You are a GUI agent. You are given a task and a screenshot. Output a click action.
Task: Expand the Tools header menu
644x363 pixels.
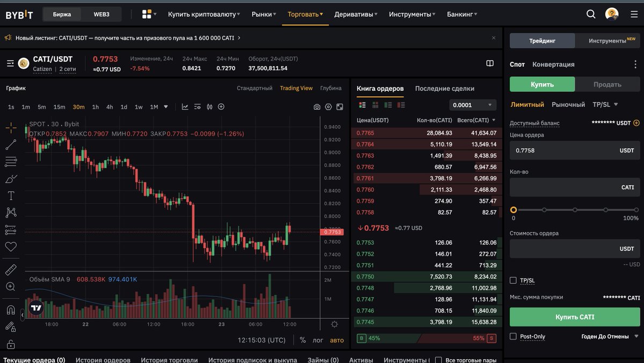(412, 14)
